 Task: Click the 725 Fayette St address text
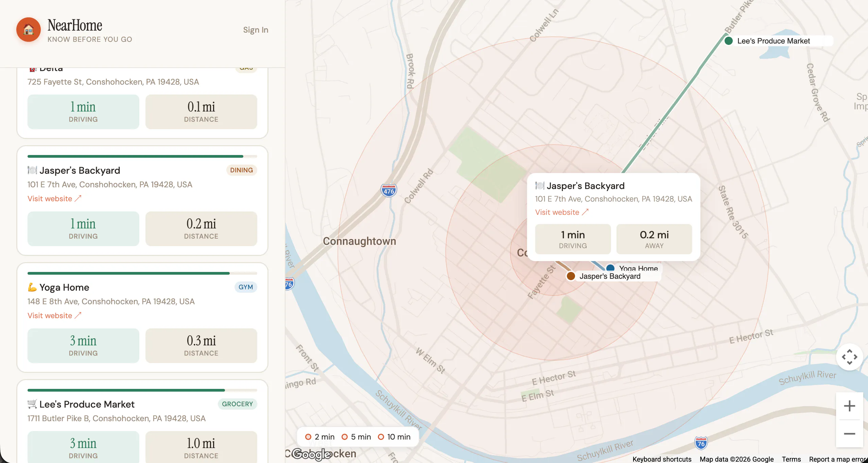(113, 82)
